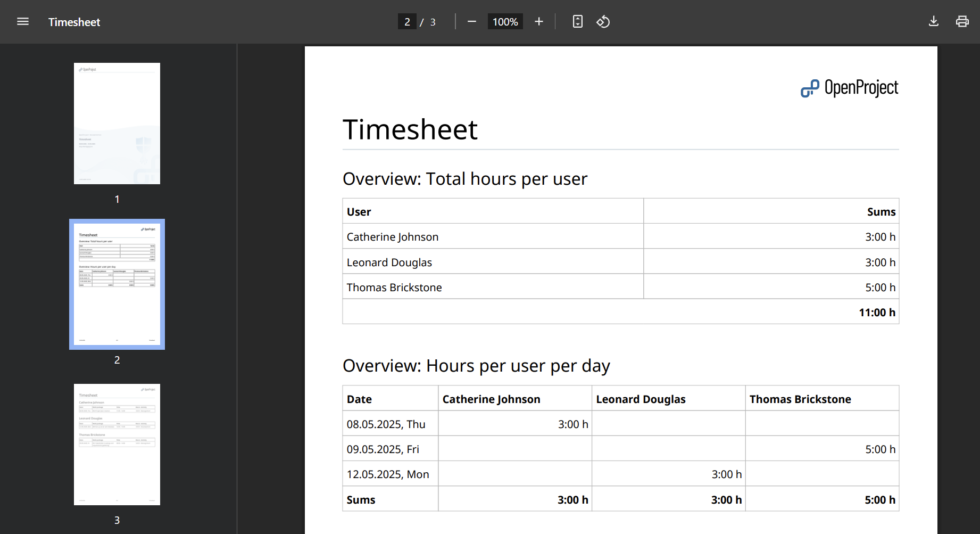
Task: Download the Timesheet PDF
Action: 934,21
